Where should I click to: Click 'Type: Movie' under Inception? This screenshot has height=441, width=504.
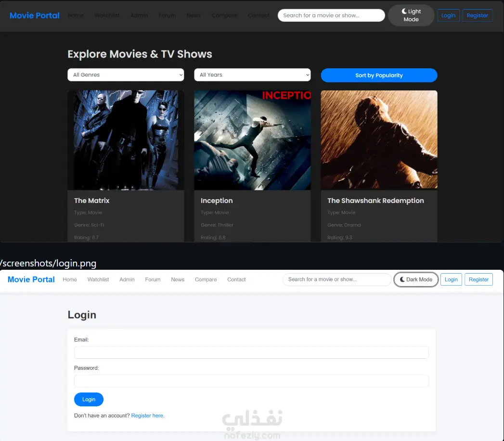coord(215,212)
